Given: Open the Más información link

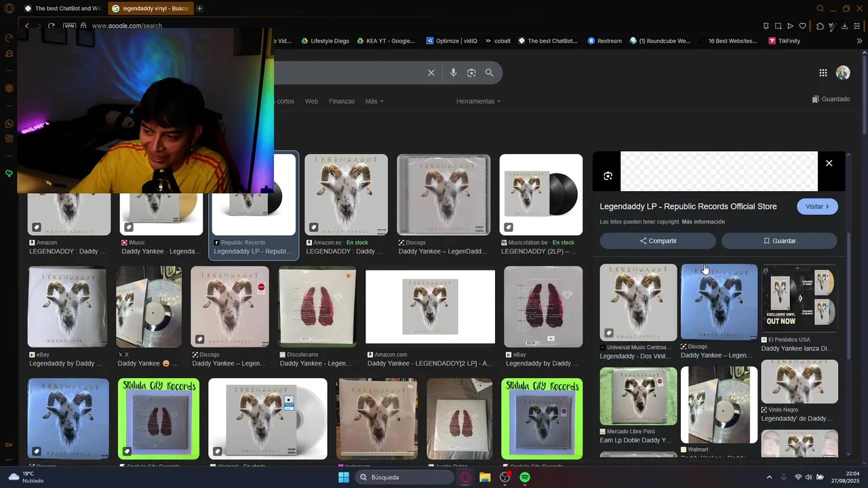Looking at the screenshot, I should (703, 222).
